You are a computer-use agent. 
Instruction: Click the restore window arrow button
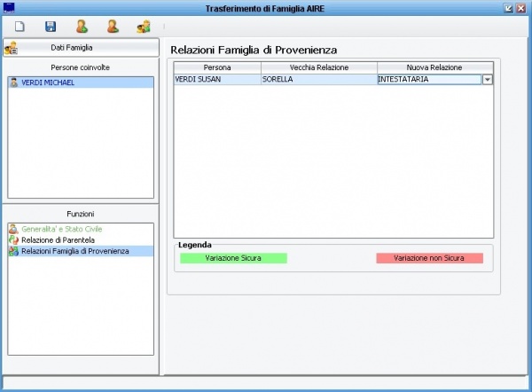508,8
